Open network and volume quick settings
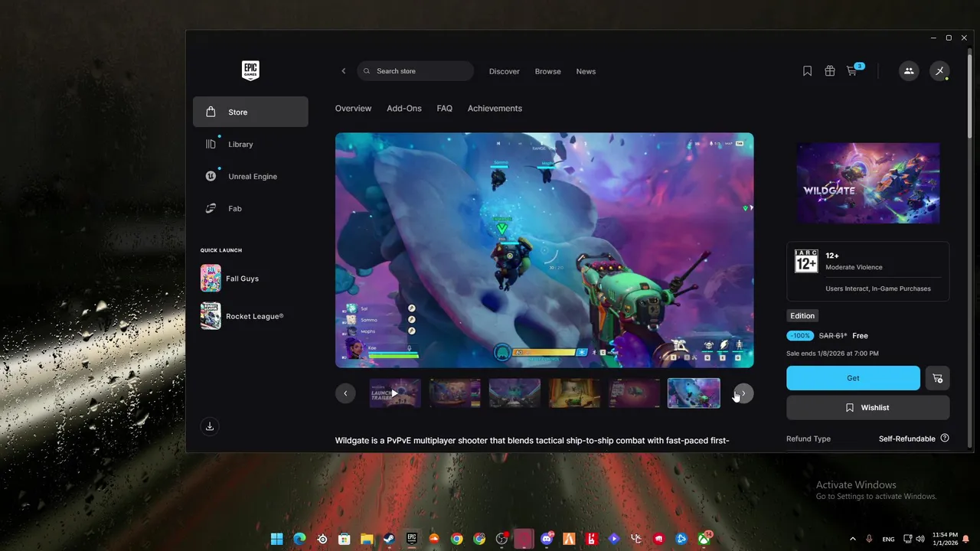 click(x=914, y=539)
